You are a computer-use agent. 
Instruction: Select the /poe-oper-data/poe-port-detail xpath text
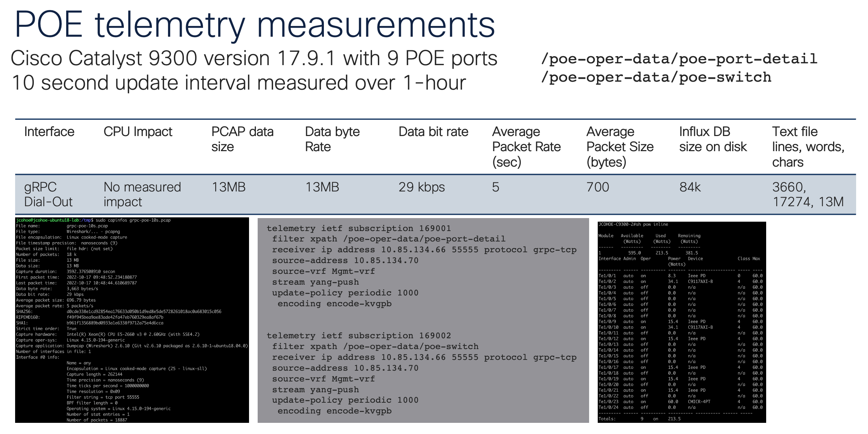click(679, 59)
